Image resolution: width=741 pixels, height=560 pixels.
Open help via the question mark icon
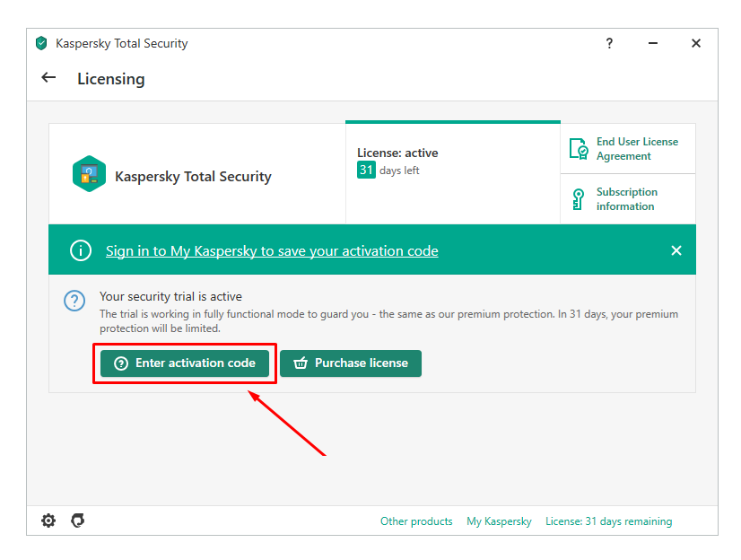coord(609,43)
